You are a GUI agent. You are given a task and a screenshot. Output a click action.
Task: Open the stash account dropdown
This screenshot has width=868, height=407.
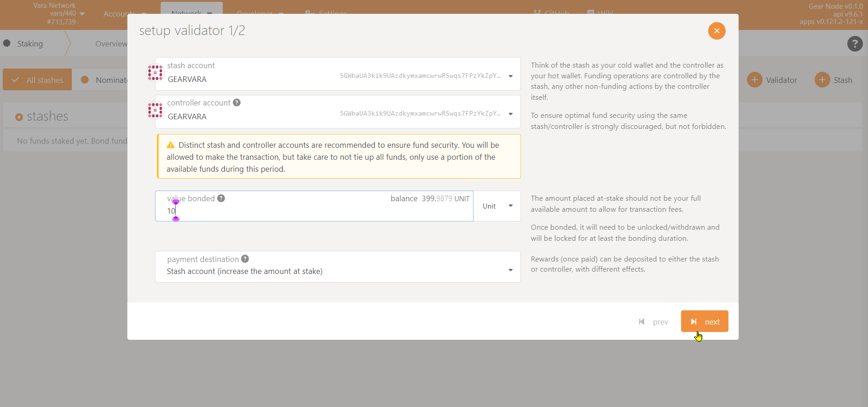(x=510, y=76)
